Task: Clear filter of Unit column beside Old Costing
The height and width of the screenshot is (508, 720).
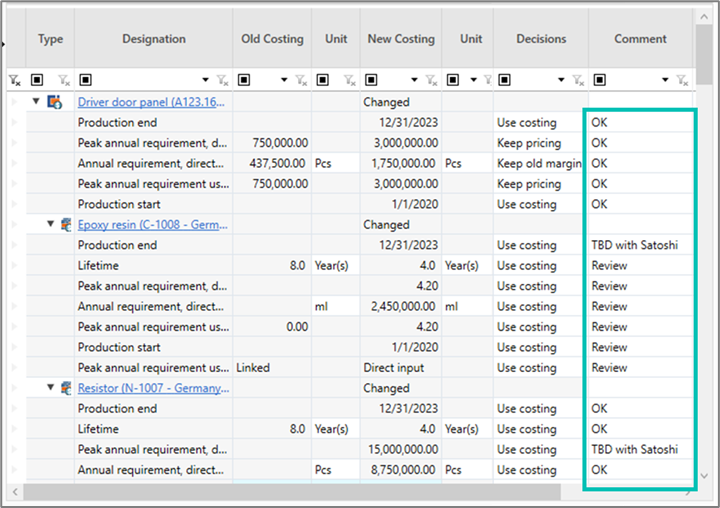Action: click(350, 80)
